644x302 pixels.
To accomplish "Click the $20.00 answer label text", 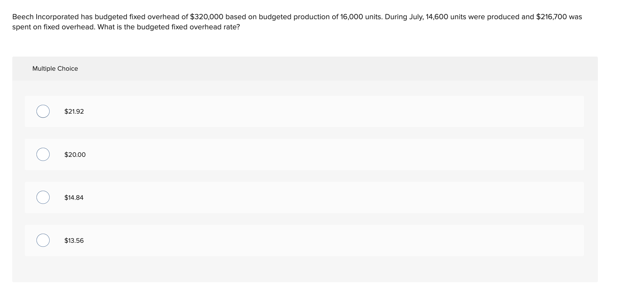I will point(75,154).
